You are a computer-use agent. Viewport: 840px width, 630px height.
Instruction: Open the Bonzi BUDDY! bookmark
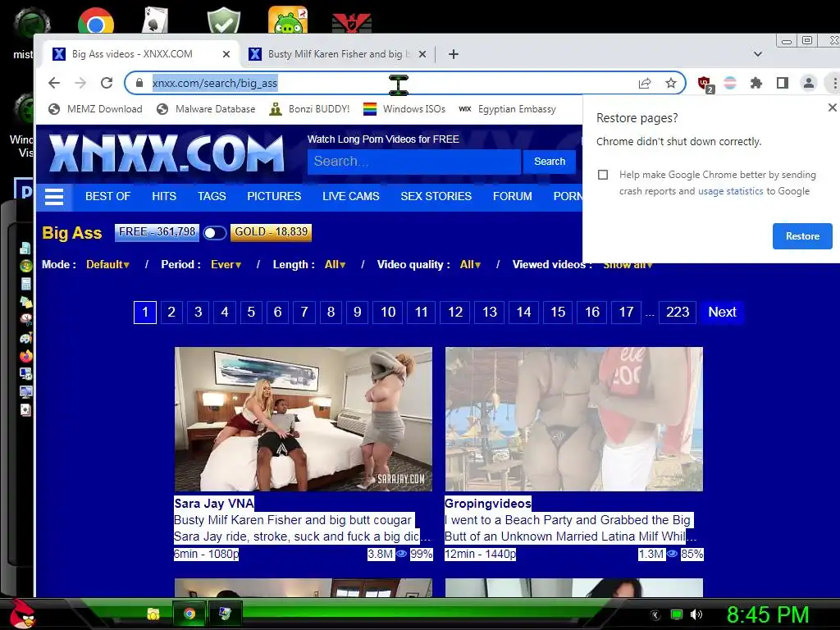click(309, 109)
